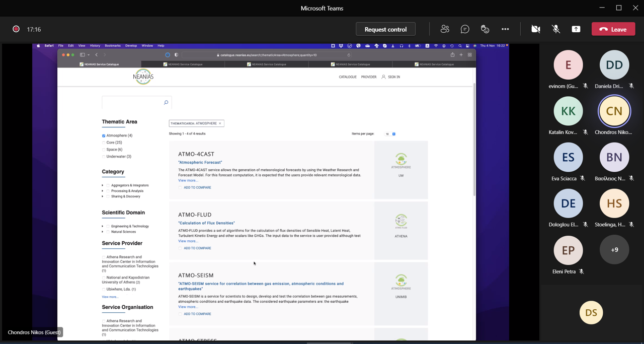Click the search magnifier in NEANIAS catalogue
The width and height of the screenshot is (644, 344).
166,103
